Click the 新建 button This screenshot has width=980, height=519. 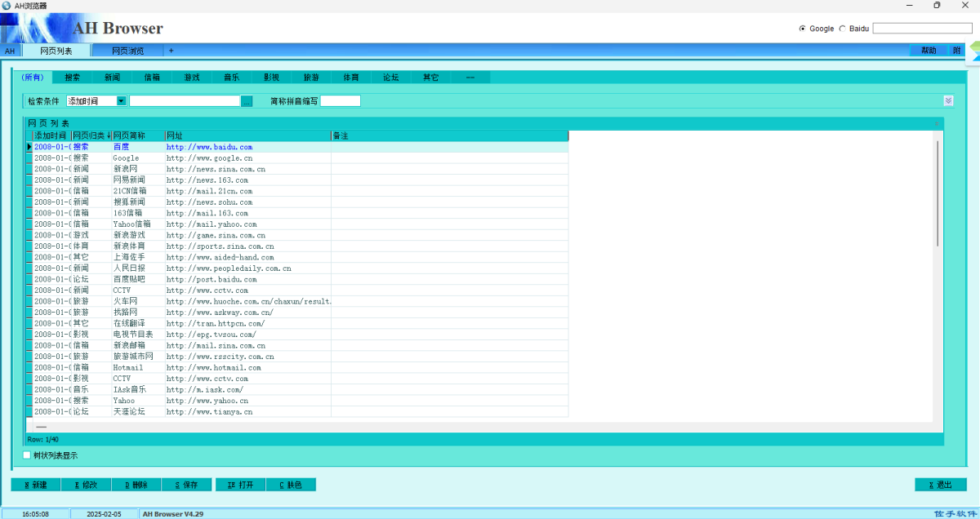click(x=36, y=485)
